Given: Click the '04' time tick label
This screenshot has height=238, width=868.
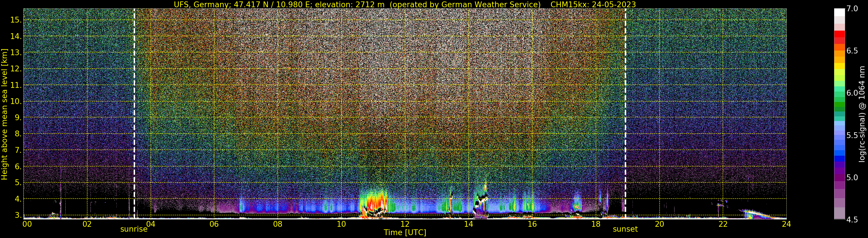Looking at the screenshot, I should pos(151,224).
